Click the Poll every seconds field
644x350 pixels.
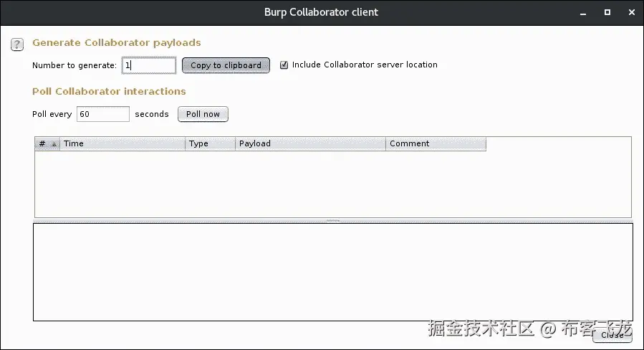103,114
